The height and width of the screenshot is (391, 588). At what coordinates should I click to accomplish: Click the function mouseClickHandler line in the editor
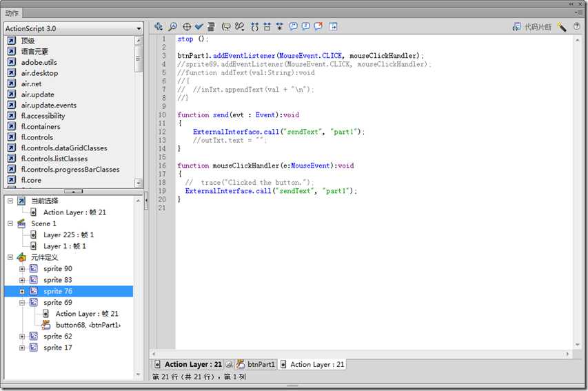coord(265,166)
